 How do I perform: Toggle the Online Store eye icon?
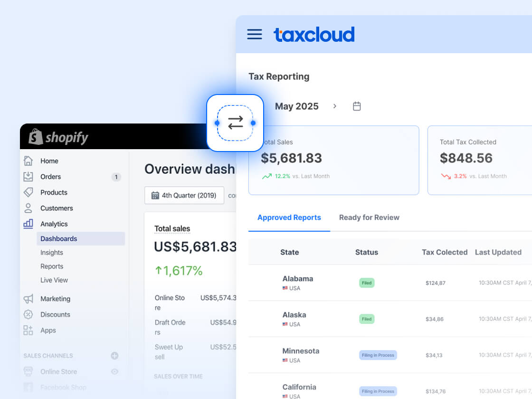pos(114,371)
